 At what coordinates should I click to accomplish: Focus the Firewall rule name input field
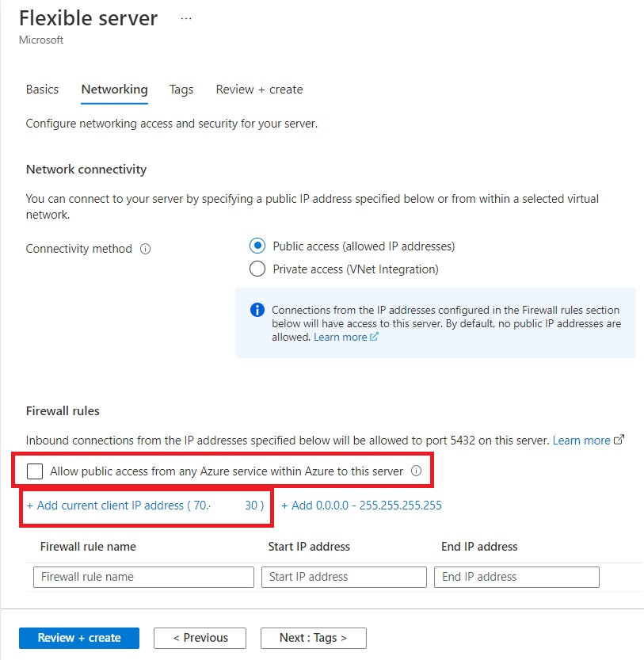[143, 577]
